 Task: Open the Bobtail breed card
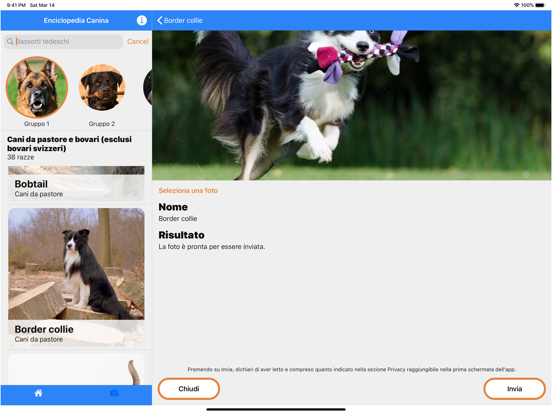pos(76,184)
